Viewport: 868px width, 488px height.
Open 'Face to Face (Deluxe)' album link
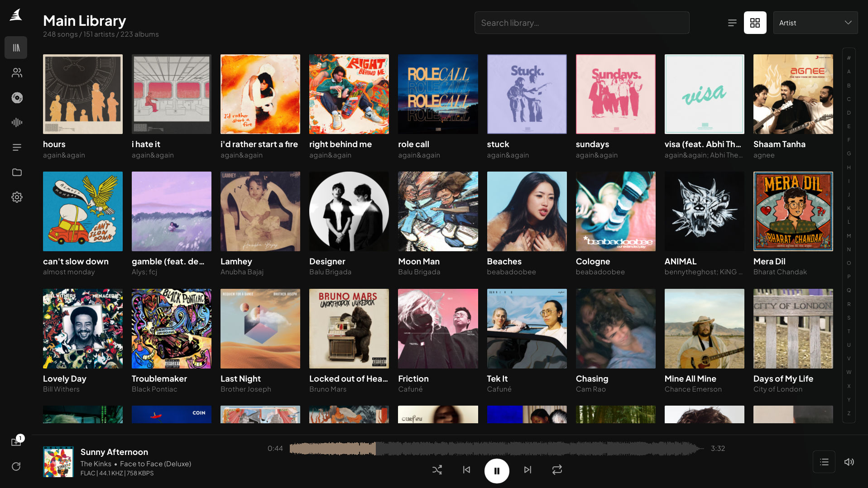click(155, 464)
